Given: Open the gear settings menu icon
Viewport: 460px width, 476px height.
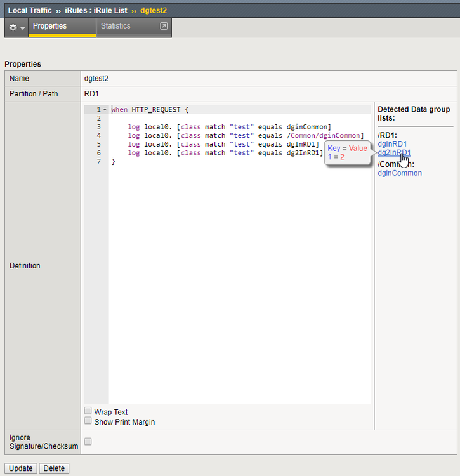Looking at the screenshot, I should tap(13, 27).
